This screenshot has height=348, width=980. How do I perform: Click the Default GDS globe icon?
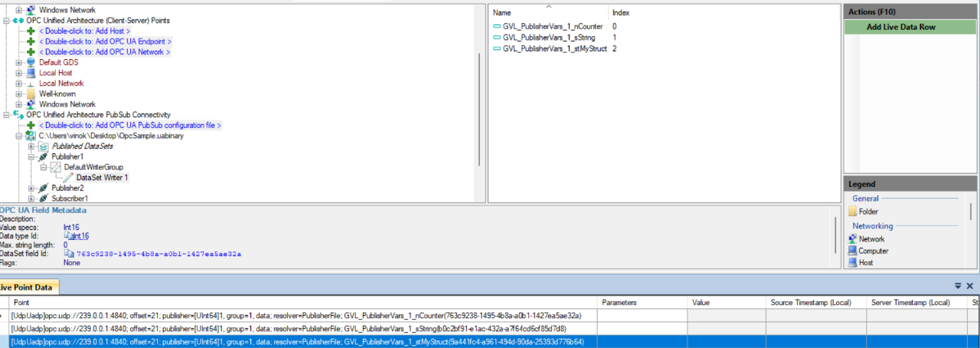(31, 62)
